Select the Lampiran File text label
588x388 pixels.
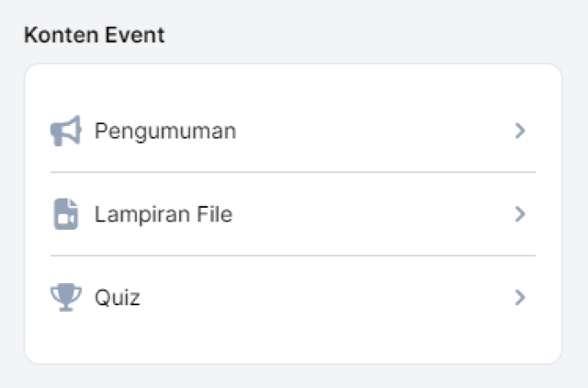tap(164, 214)
